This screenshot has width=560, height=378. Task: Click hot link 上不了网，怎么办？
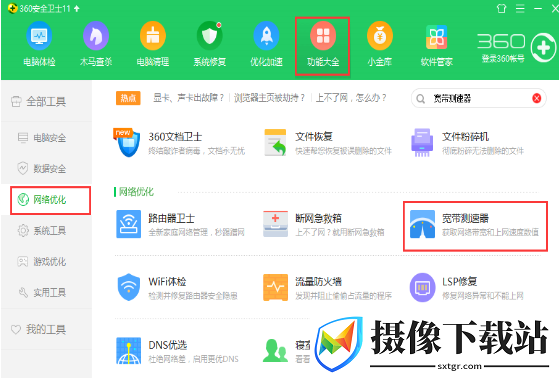[x=351, y=98]
